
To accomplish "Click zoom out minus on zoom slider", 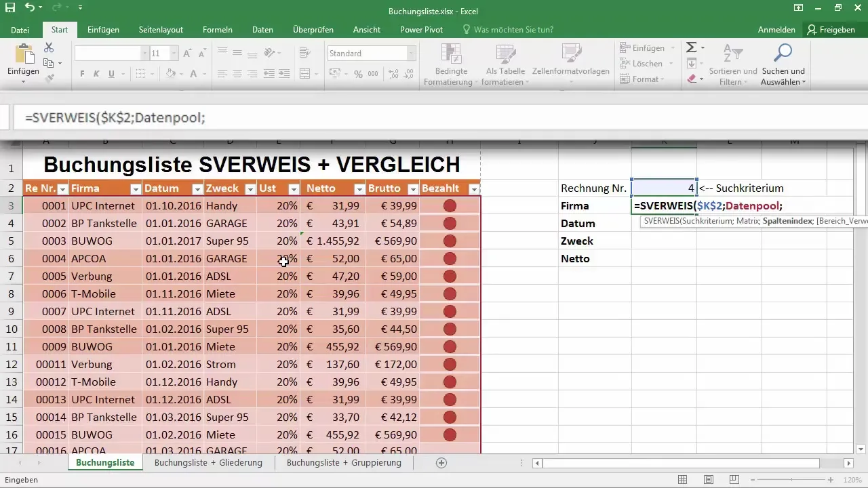I will [751, 480].
